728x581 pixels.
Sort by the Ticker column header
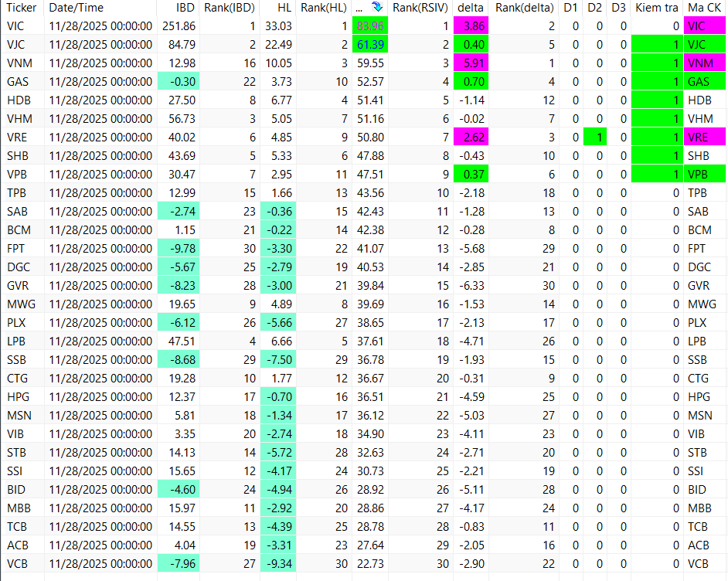coord(22,8)
